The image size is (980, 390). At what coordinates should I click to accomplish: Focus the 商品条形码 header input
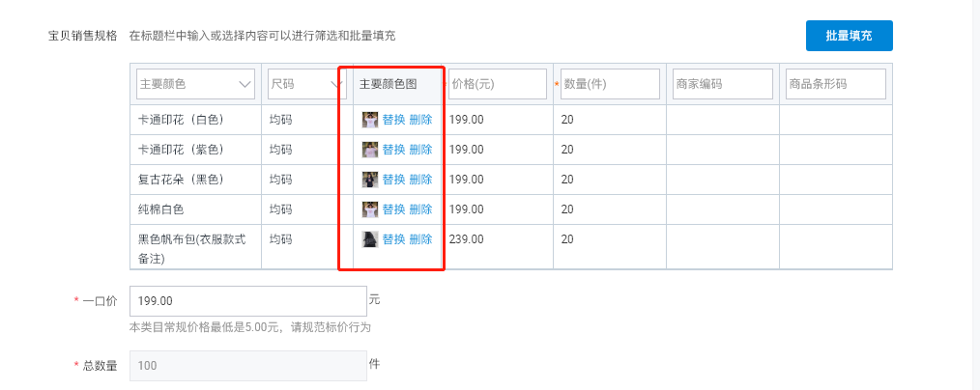836,84
